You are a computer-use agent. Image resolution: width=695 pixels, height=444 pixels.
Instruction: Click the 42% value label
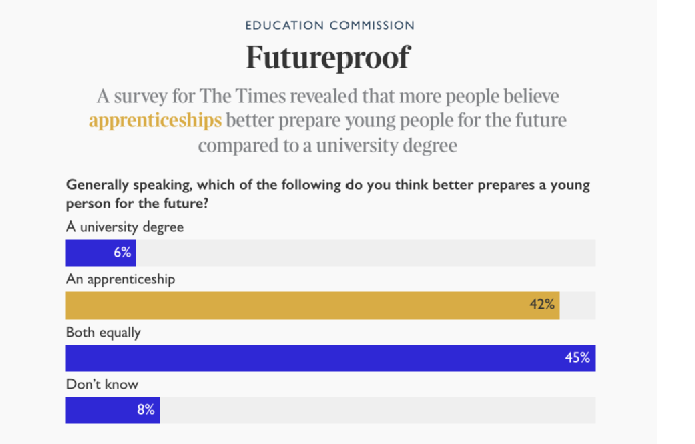[542, 305]
